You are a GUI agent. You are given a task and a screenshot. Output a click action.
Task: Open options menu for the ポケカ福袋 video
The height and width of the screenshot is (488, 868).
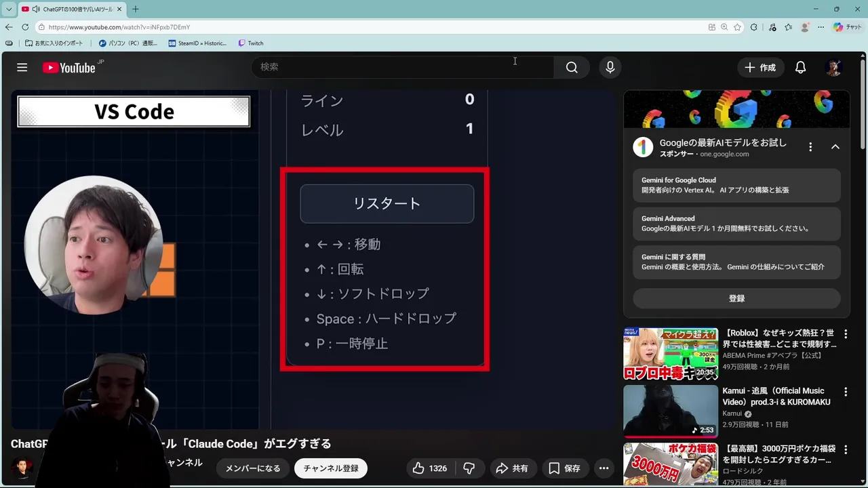pos(846,449)
